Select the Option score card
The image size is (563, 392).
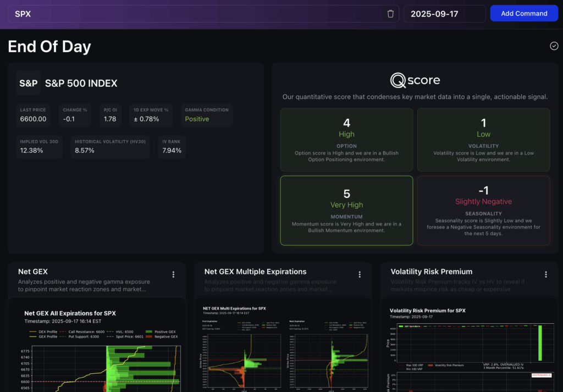[346, 140]
